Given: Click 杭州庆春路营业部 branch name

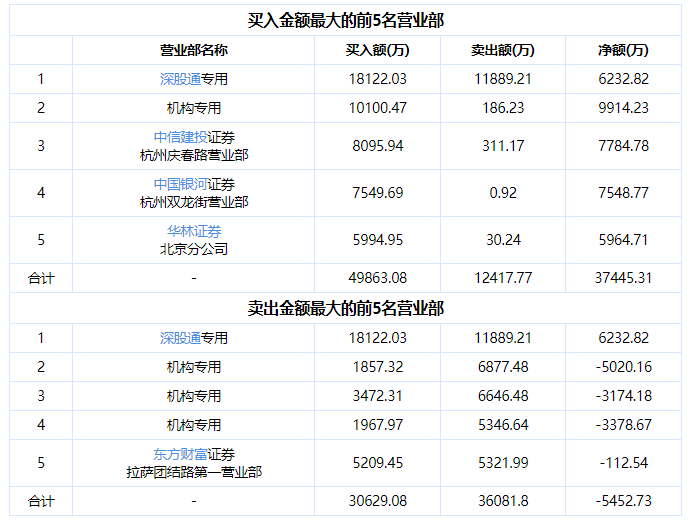Looking at the screenshot, I should [x=194, y=155].
